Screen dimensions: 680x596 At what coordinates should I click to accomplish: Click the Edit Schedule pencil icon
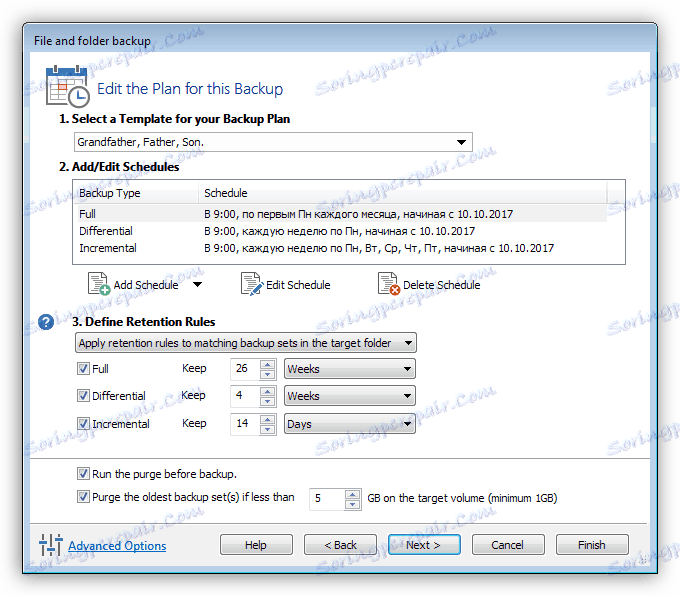252,284
